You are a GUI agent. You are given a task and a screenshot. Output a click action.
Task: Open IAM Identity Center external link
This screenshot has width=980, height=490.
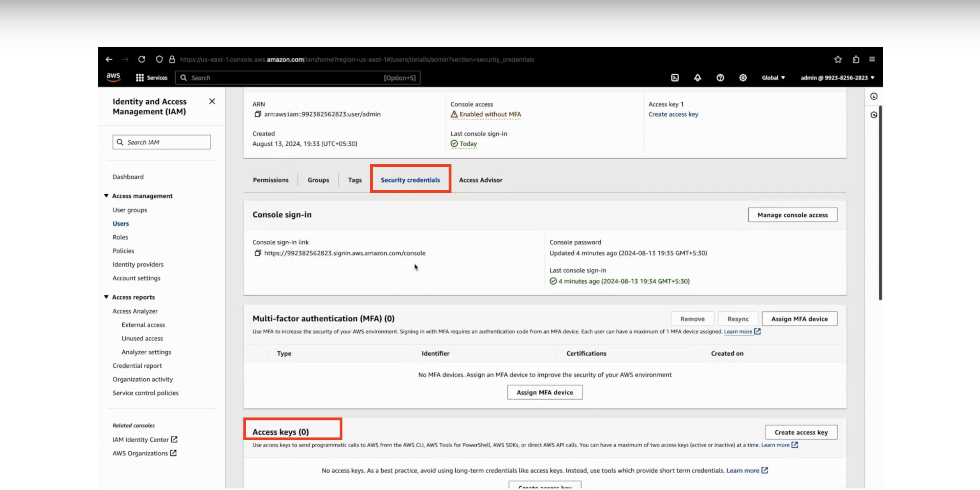[x=145, y=440]
